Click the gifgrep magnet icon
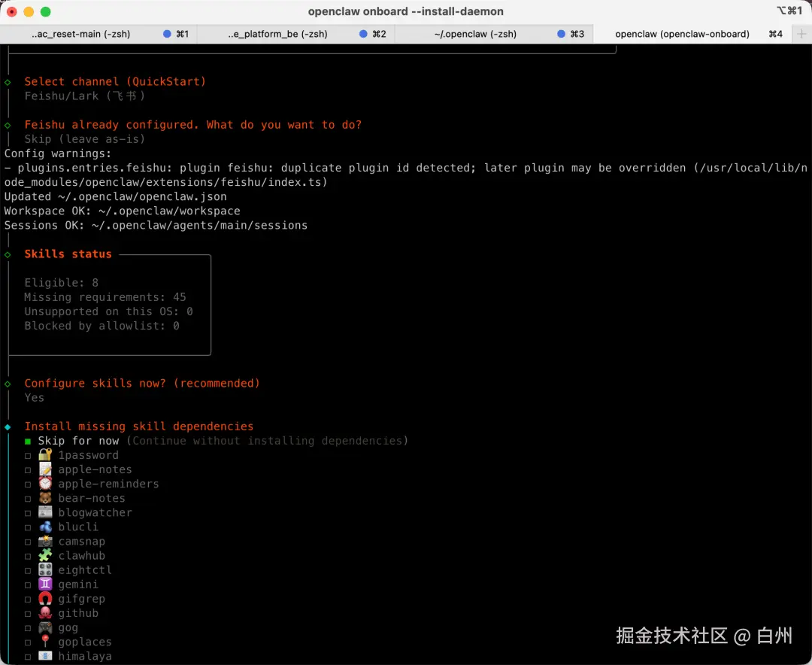 point(45,599)
